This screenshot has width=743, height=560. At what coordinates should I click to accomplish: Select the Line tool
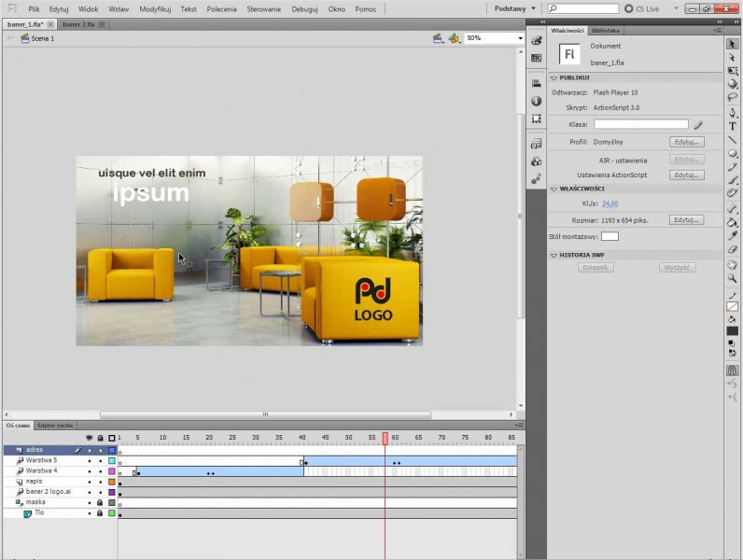coord(733,140)
